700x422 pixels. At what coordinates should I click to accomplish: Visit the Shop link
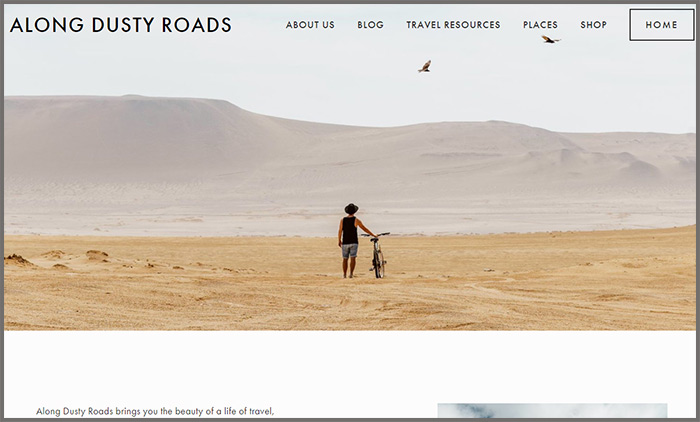pyautogui.click(x=593, y=25)
